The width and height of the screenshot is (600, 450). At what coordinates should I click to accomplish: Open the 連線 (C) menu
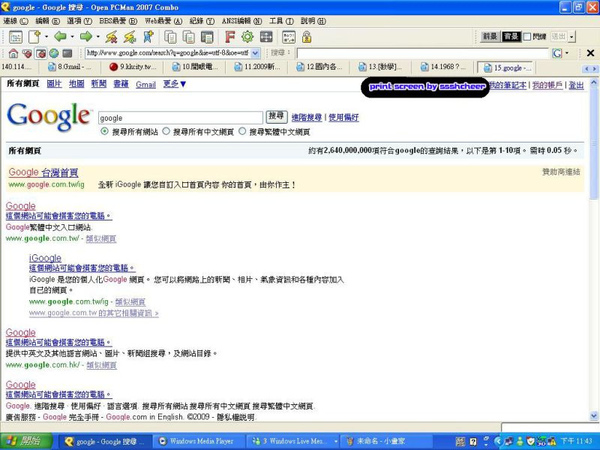tap(16, 21)
